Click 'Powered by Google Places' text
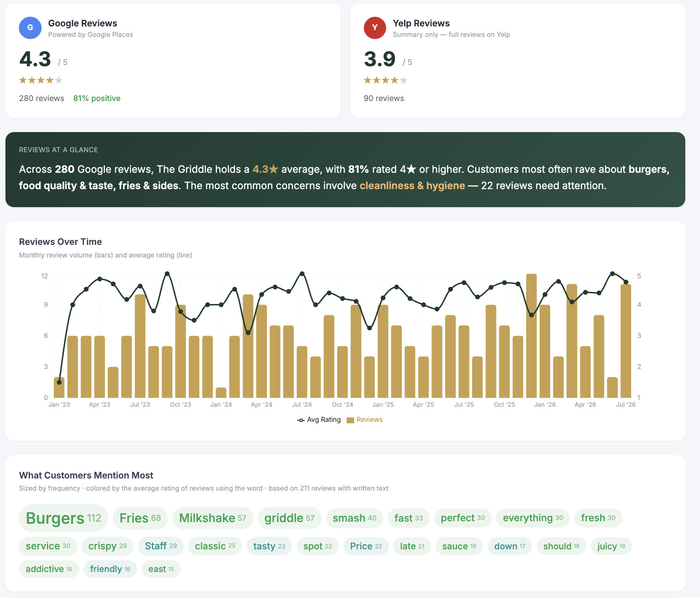The height and width of the screenshot is (598, 700). [91, 35]
